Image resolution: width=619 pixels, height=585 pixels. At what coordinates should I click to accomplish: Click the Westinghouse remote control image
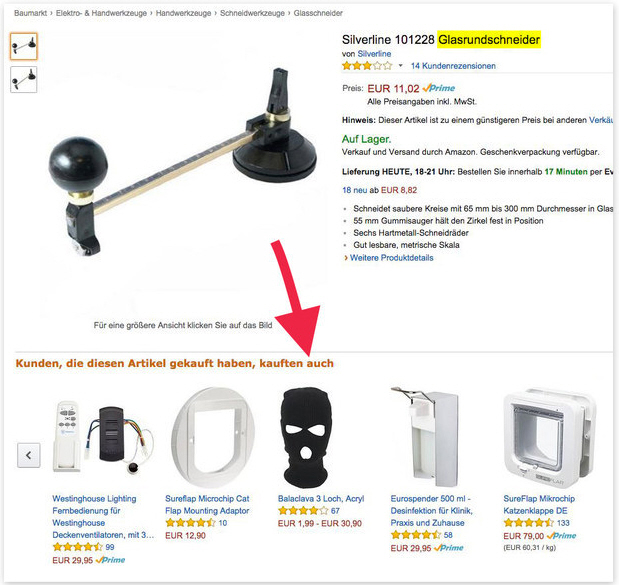[103, 436]
